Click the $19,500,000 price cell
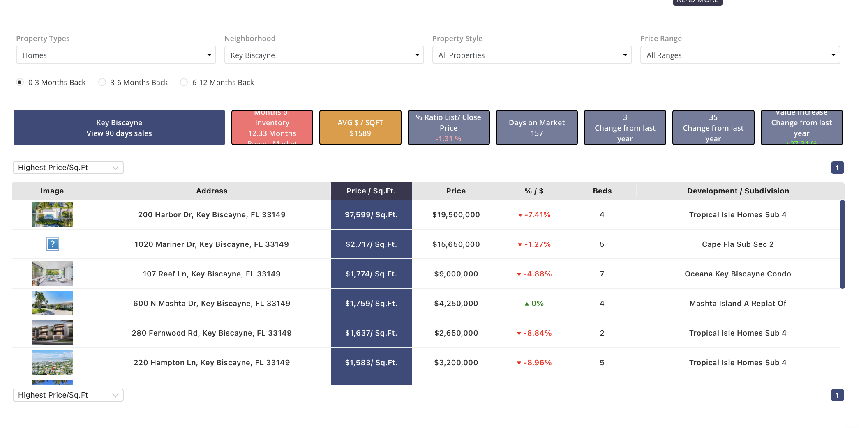 [456, 215]
